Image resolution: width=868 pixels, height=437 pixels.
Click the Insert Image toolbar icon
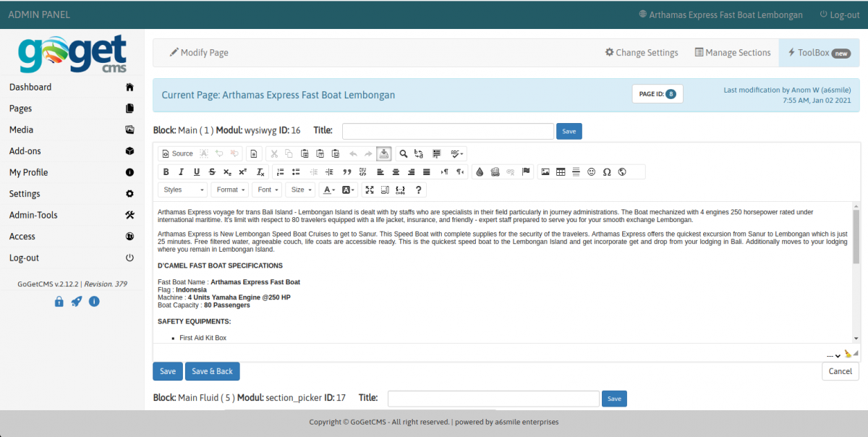(x=545, y=171)
